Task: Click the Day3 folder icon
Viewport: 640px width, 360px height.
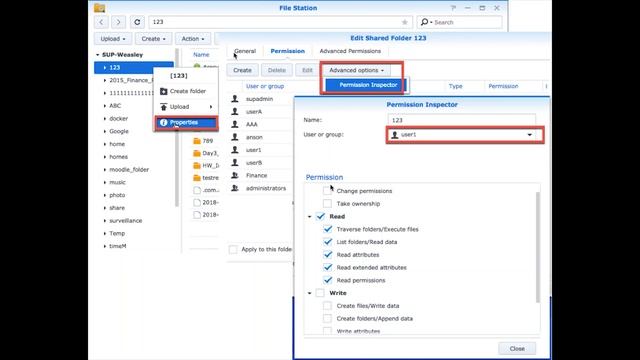Action: 197,153
